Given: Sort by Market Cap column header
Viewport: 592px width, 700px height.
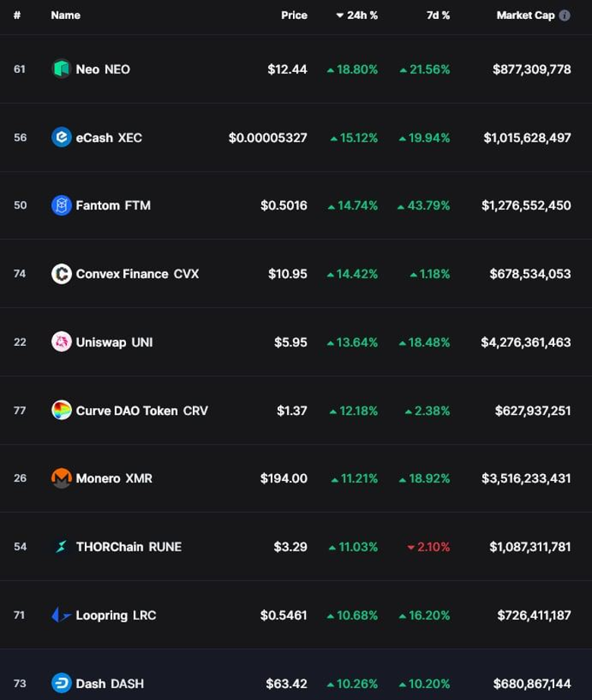Looking at the screenshot, I should [x=525, y=15].
